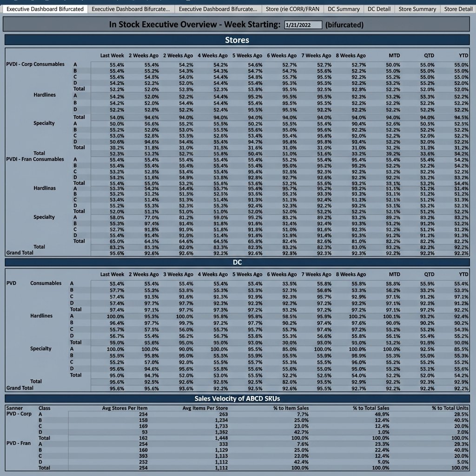Click the third Executive Dashboard Bifurcated tab
The image size is (476, 476).
point(218,8)
